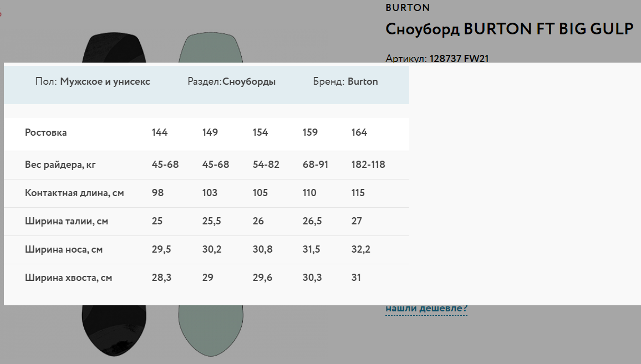641x364 pixels.
Task: Click waist width value '27'
Action: coord(357,221)
